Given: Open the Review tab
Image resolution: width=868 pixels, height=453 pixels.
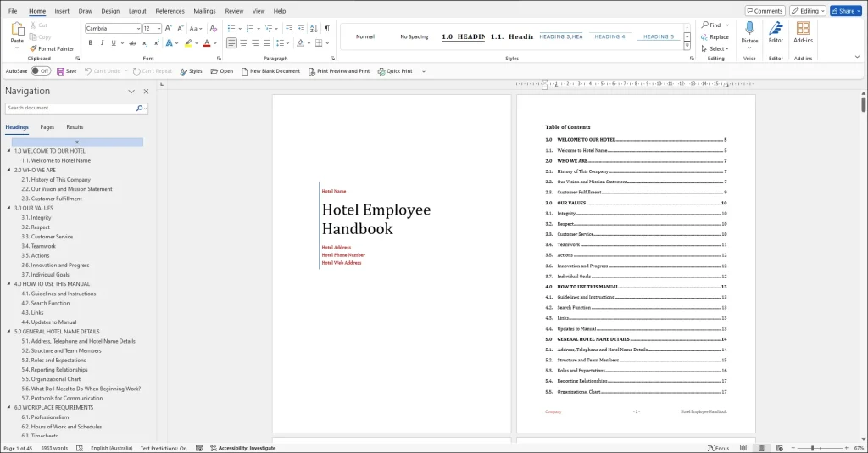Looking at the screenshot, I should pos(234,11).
